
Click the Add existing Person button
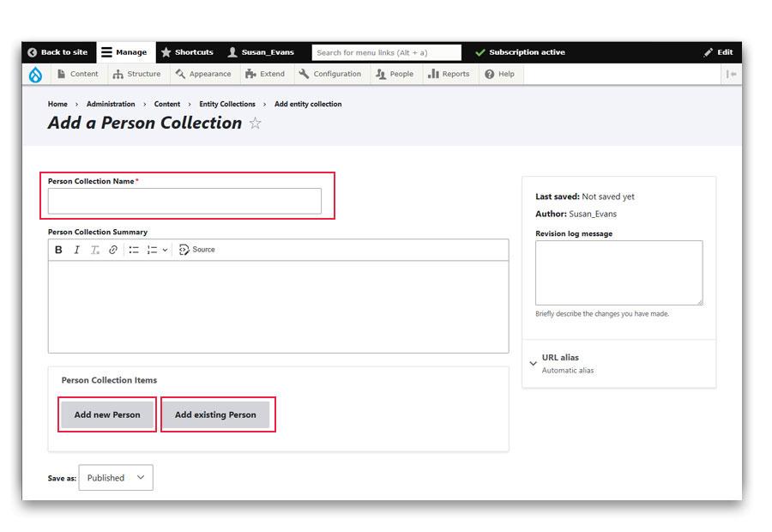(215, 414)
